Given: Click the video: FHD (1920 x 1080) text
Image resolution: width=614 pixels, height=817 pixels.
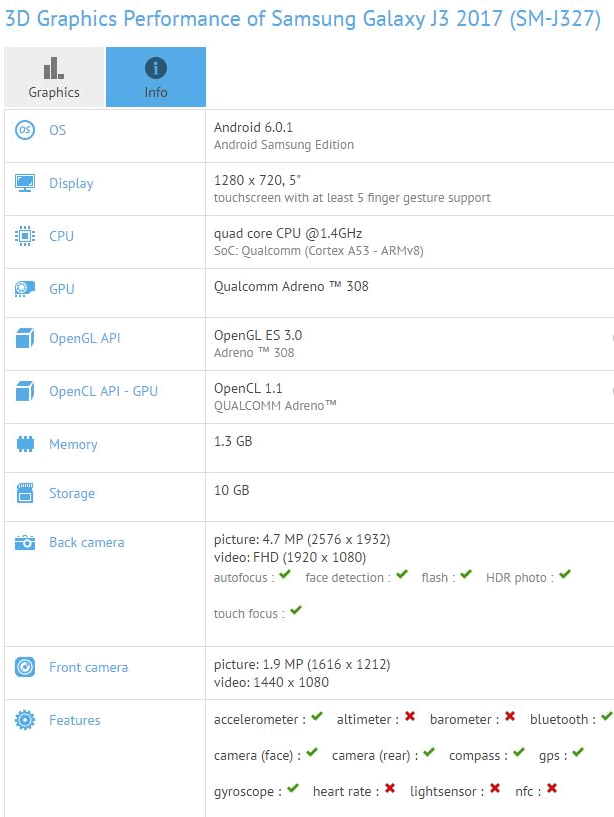Looking at the screenshot, I should pos(290,558).
